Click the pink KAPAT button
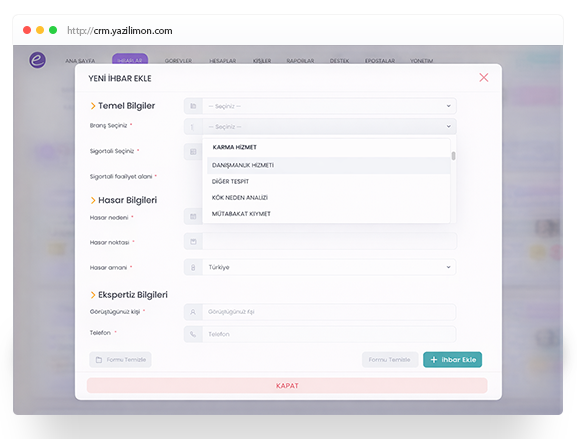Screen dimensions: 577x439 pyautogui.click(x=287, y=386)
